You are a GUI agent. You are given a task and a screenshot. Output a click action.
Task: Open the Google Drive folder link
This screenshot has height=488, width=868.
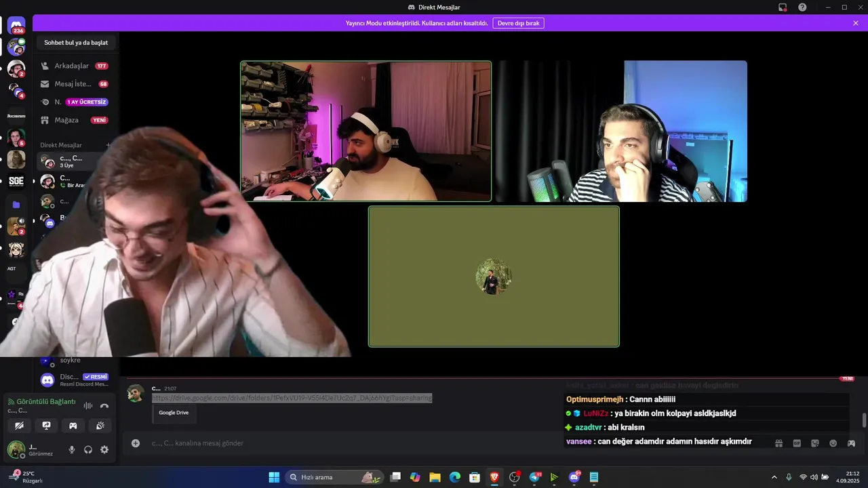pos(292,398)
